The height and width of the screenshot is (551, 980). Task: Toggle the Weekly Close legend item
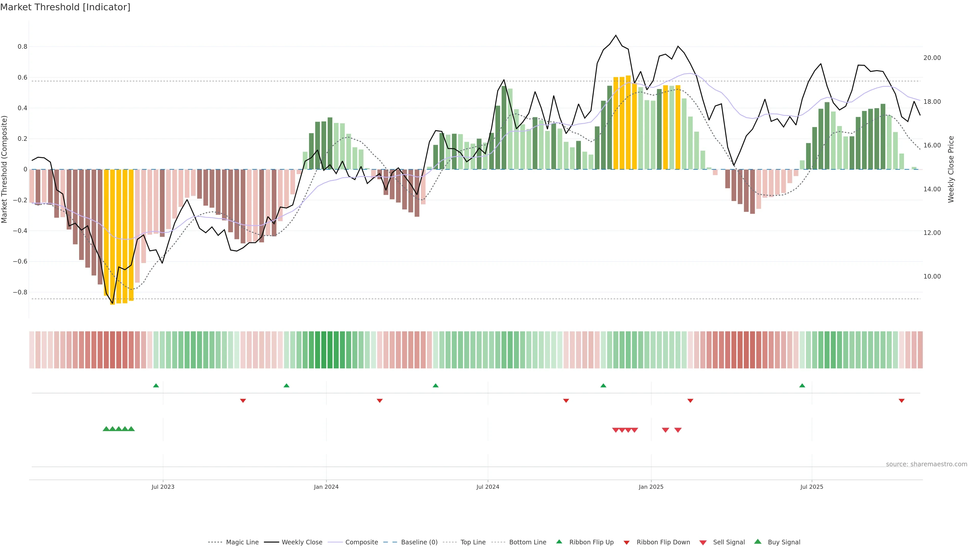pos(302,542)
